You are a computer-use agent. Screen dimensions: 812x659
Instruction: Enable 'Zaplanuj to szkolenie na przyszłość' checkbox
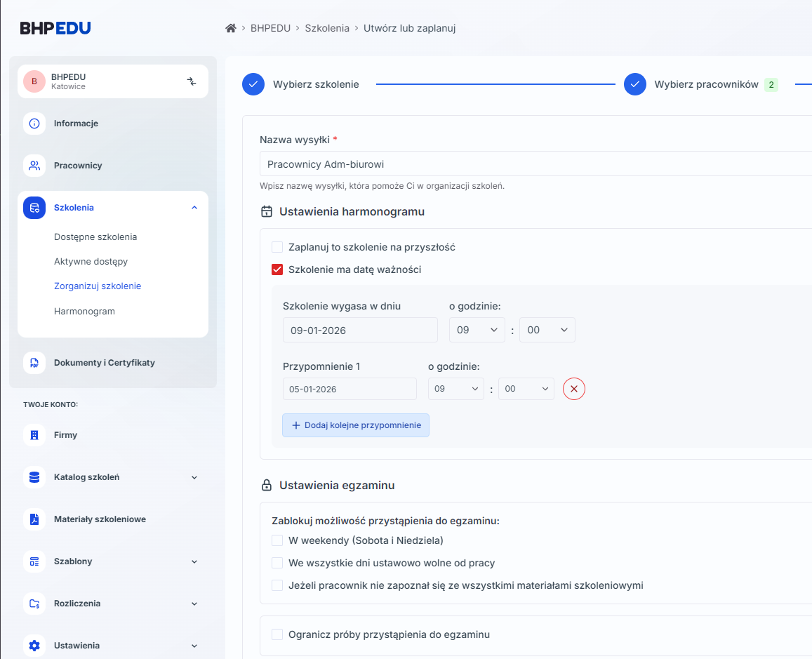[277, 247]
